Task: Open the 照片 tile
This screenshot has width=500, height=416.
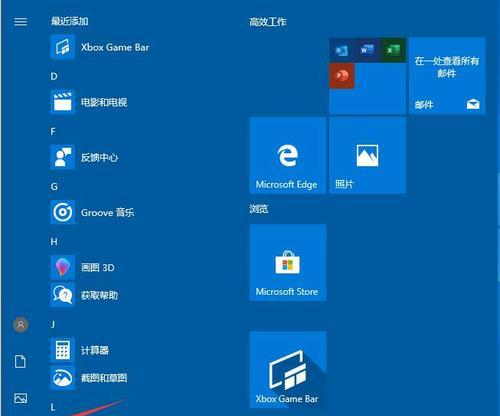Action: pyautogui.click(x=367, y=155)
